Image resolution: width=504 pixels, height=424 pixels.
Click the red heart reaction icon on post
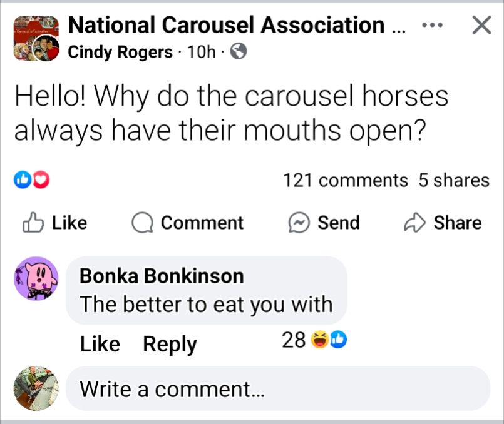pos(41,181)
